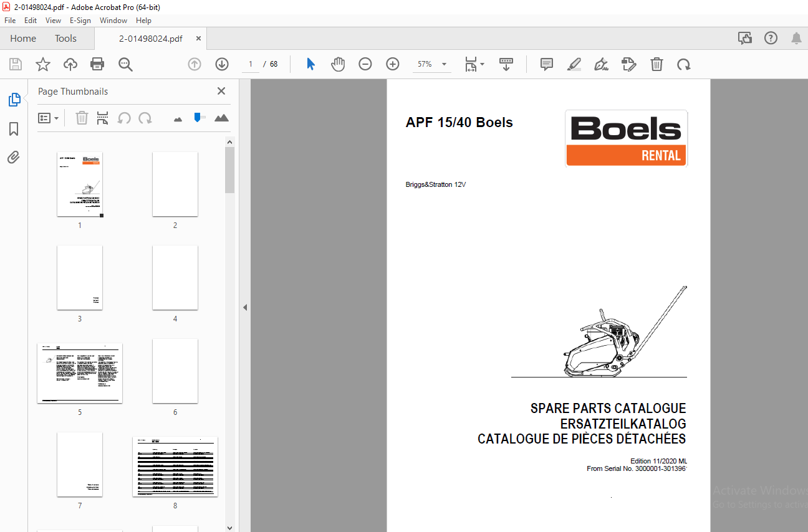Image resolution: width=808 pixels, height=532 pixels.
Task: Open thumbnails panel options dropdown
Action: [x=49, y=118]
